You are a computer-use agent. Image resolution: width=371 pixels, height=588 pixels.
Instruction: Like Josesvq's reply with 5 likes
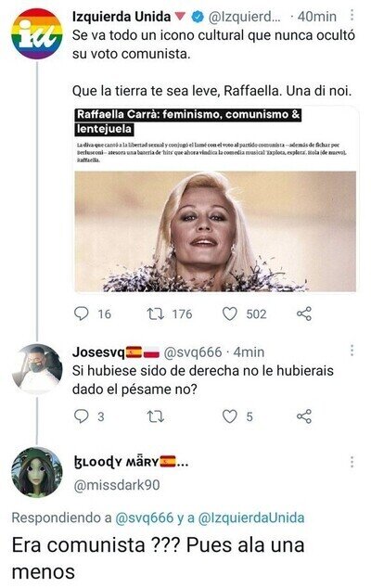(x=230, y=416)
